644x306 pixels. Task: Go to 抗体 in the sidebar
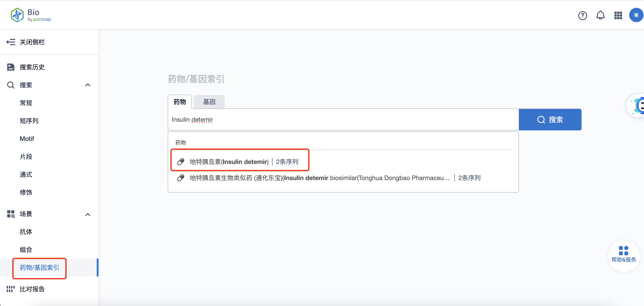[x=26, y=232]
